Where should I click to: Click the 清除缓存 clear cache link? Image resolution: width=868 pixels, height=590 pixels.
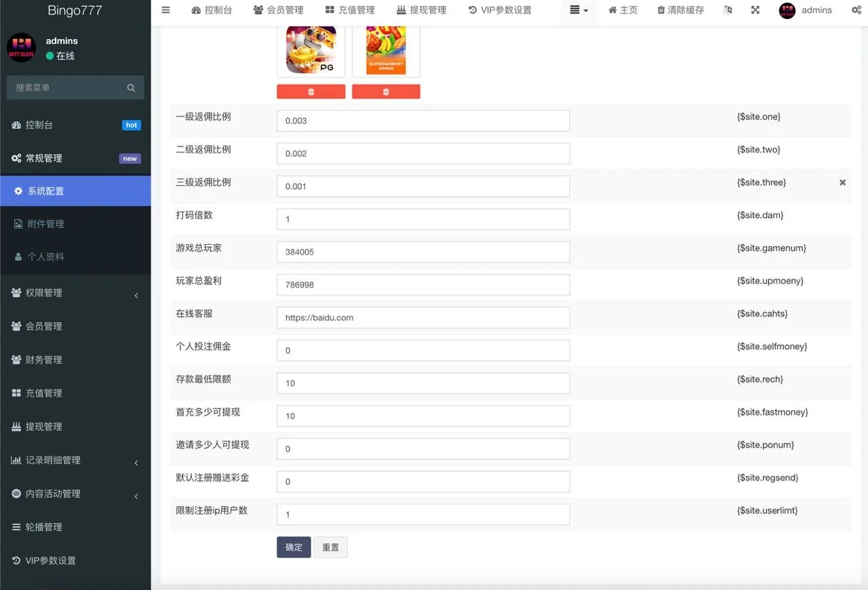[680, 10]
